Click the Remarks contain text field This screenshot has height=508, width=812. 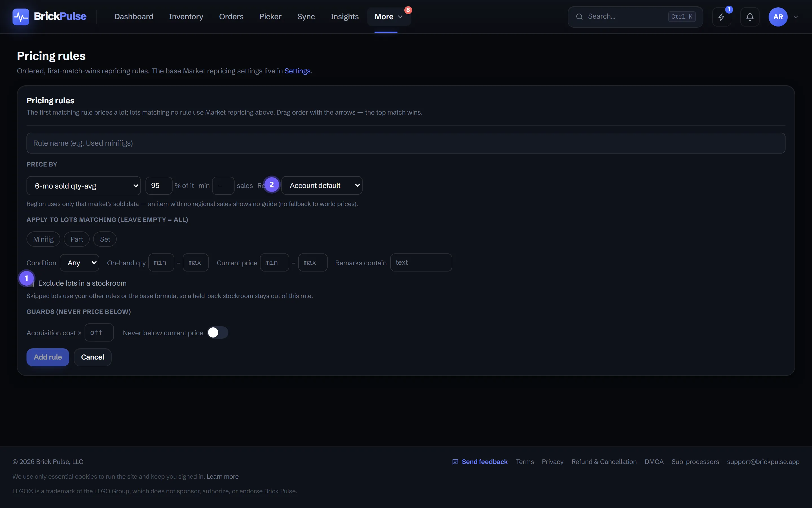421,263
